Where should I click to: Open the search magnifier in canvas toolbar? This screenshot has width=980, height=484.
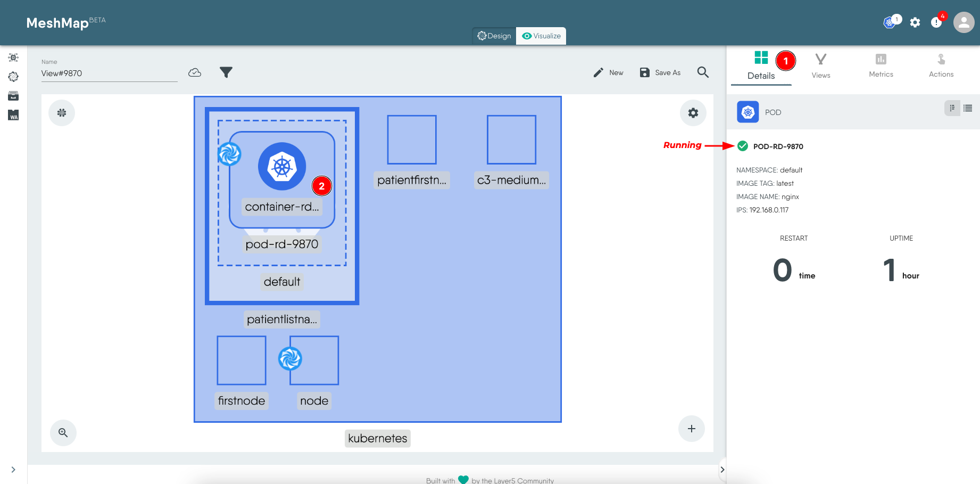[703, 72]
